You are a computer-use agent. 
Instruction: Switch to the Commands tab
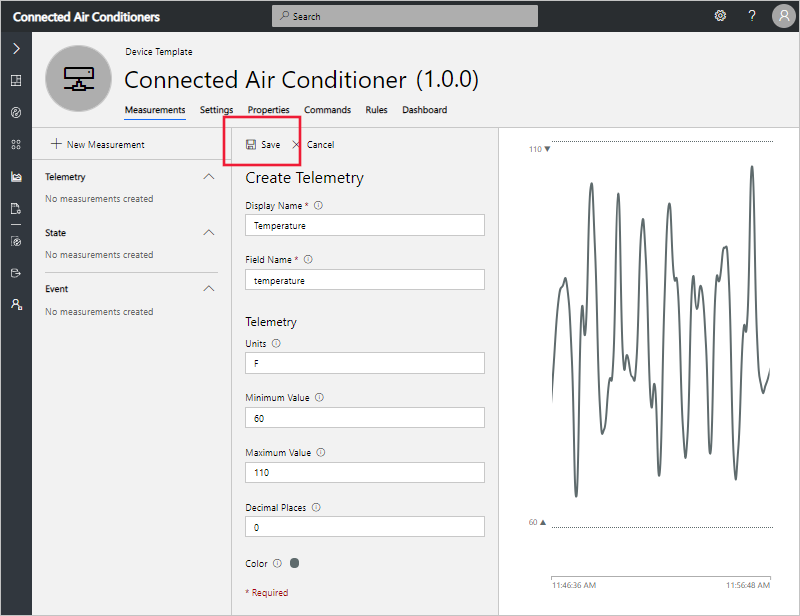(x=328, y=110)
